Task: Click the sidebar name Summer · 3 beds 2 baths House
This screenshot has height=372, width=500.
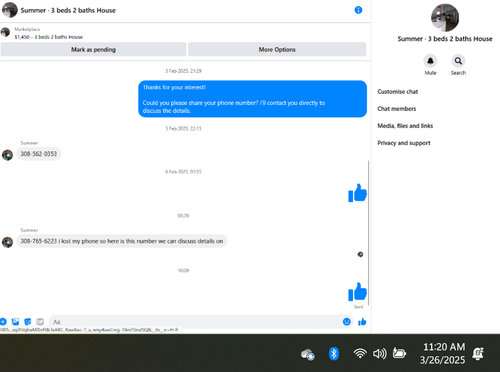Action: pos(445,39)
